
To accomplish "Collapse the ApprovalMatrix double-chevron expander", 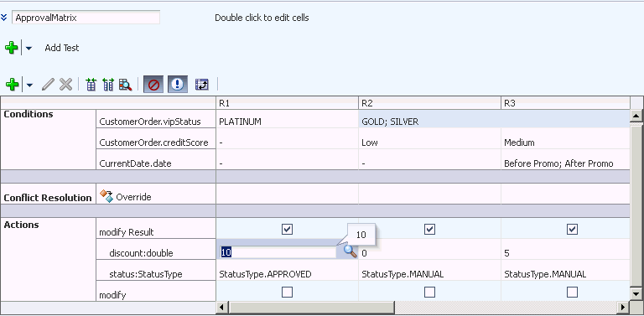I will (4, 18).
